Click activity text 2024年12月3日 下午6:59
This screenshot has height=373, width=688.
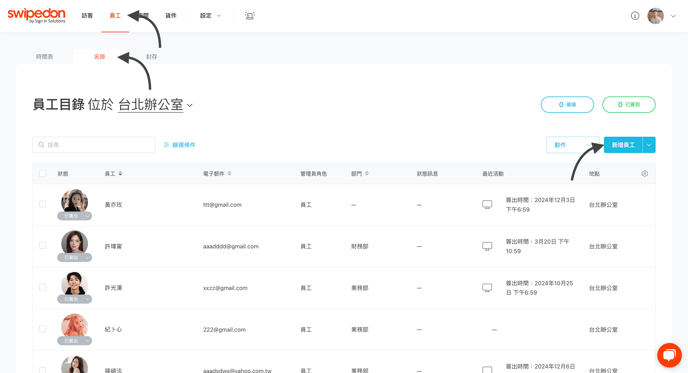point(540,204)
